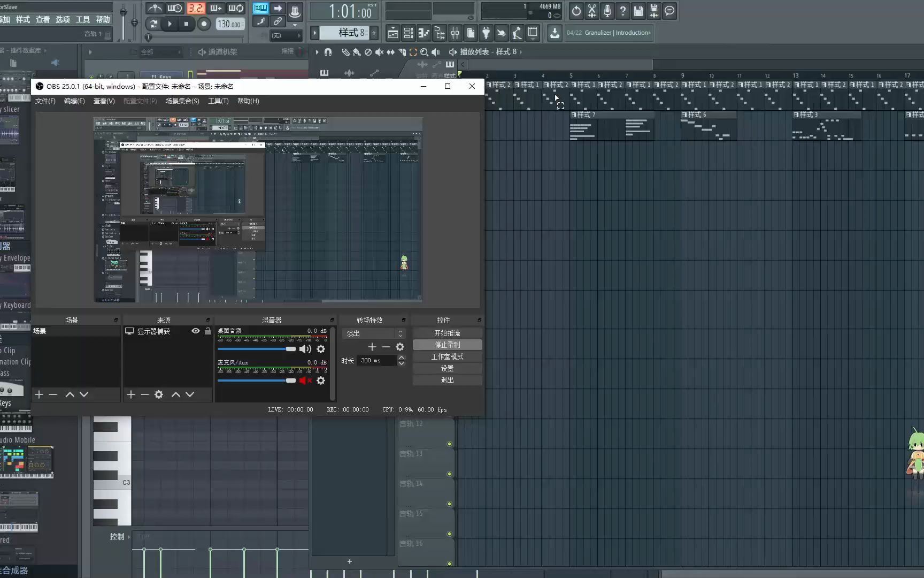Image resolution: width=924 pixels, height=578 pixels.
Task: Select 样式 7 clip in playlist
Action: pos(612,126)
